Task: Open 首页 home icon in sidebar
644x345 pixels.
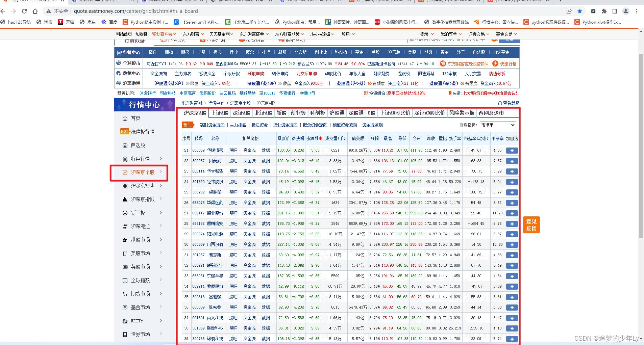Action: 125,118
